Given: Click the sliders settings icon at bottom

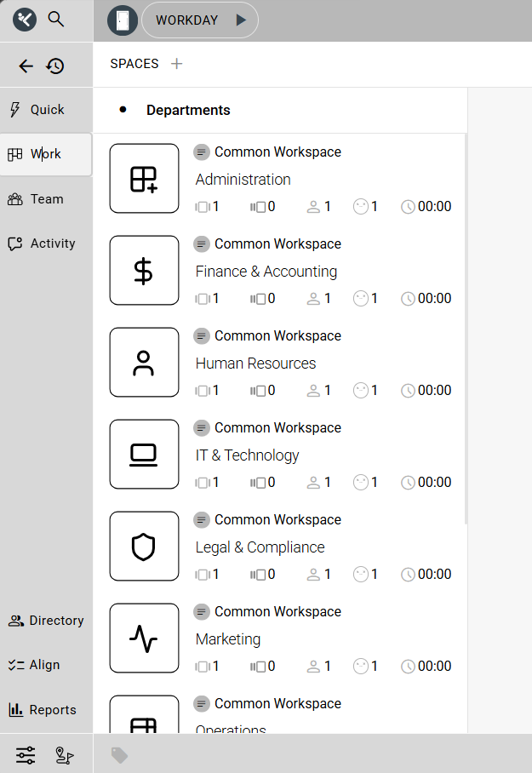Looking at the screenshot, I should pyautogui.click(x=26, y=754).
